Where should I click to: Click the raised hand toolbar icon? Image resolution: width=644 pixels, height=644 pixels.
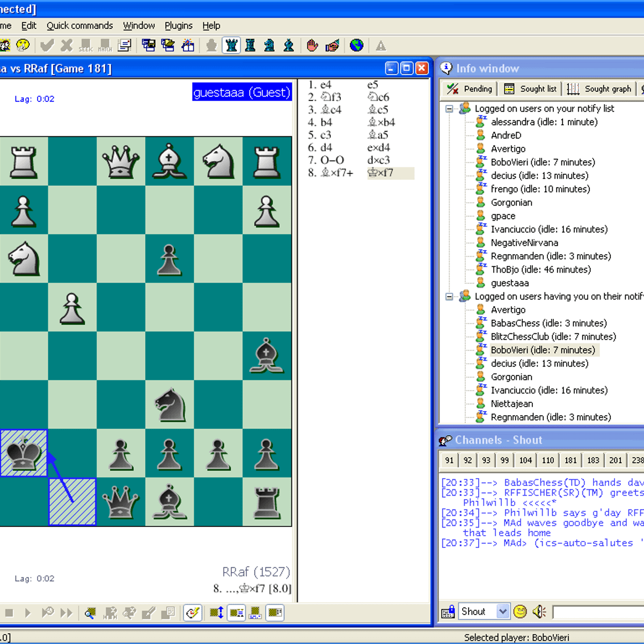click(x=313, y=46)
